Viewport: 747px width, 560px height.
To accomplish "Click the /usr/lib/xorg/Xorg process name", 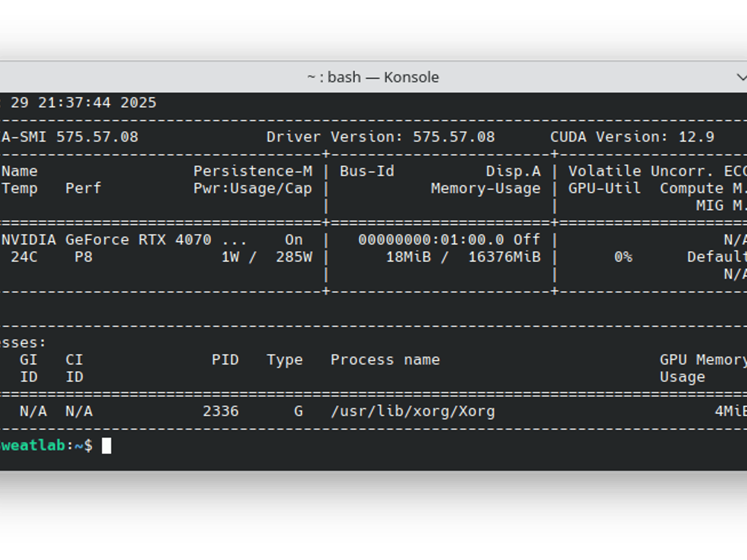I will (x=413, y=412).
